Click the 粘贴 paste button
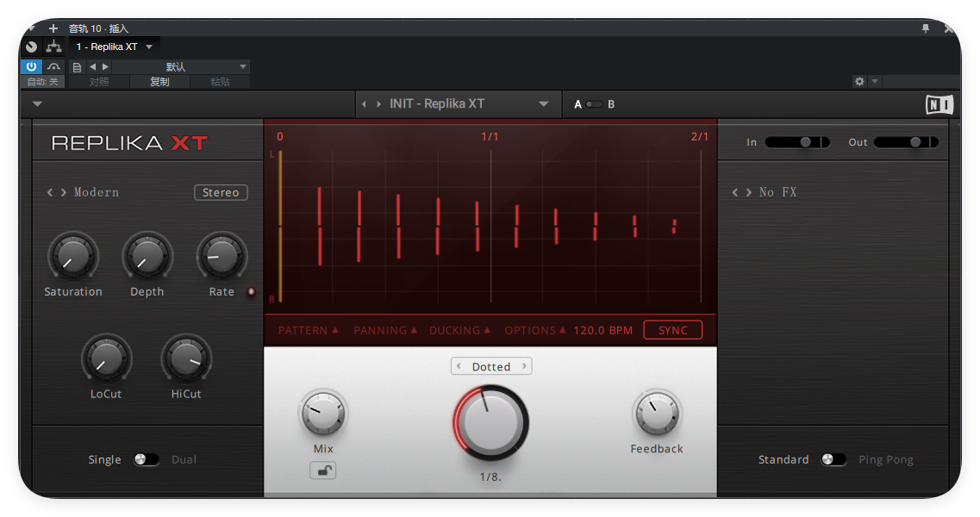This screenshot has height=517, width=980. [220, 82]
